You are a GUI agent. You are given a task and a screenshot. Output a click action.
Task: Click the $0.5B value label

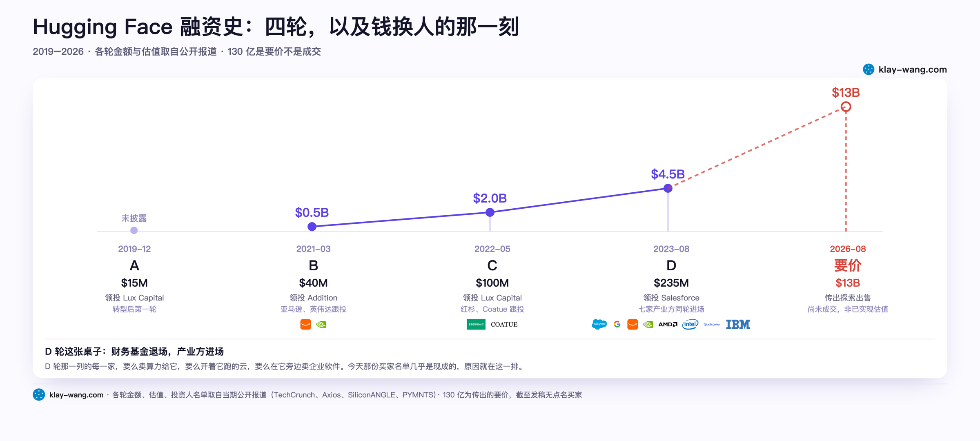312,212
